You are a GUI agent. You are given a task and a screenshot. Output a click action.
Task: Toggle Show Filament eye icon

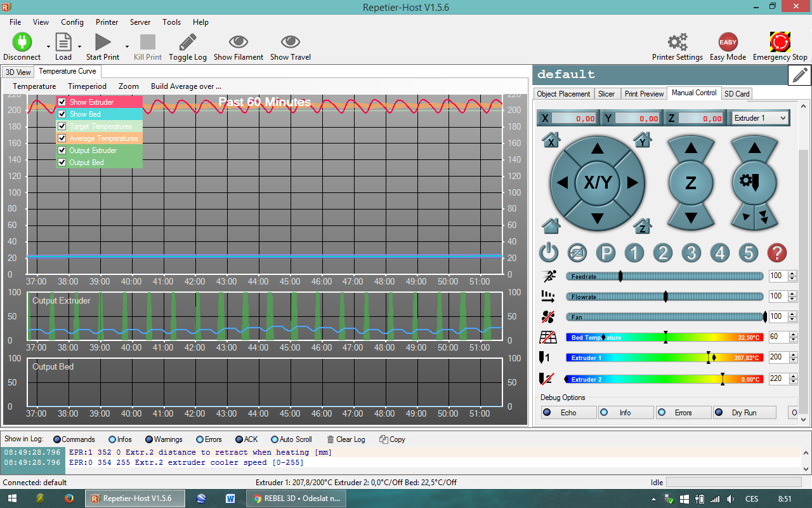point(239,43)
